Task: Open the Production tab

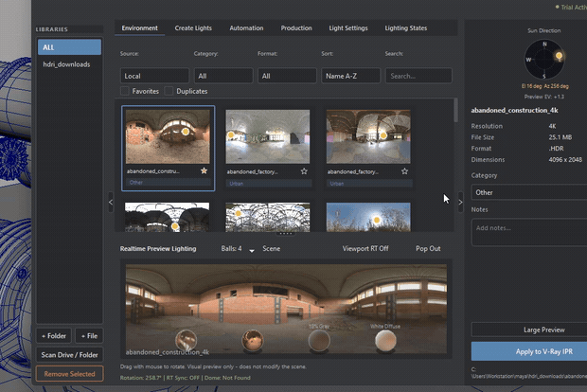Action: [x=296, y=28]
